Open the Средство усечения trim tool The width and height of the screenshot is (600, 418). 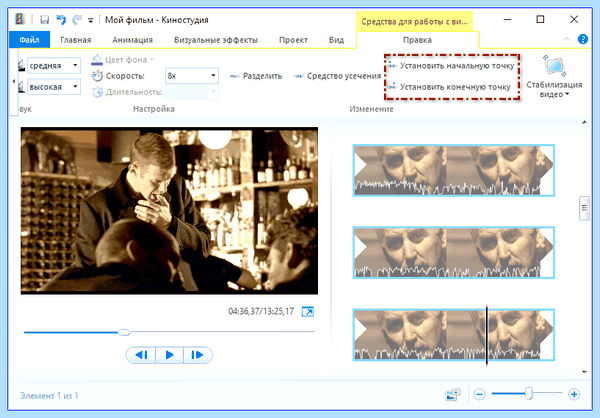pyautogui.click(x=338, y=76)
